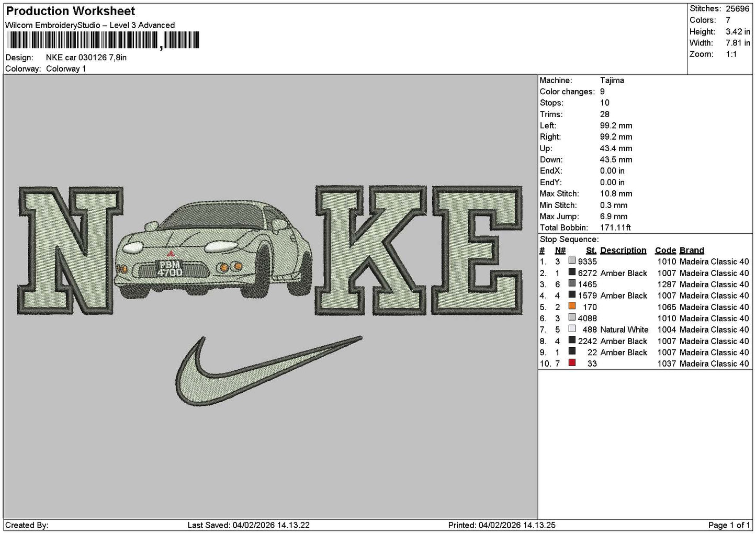Click the Color changes value "9"

pos(603,92)
